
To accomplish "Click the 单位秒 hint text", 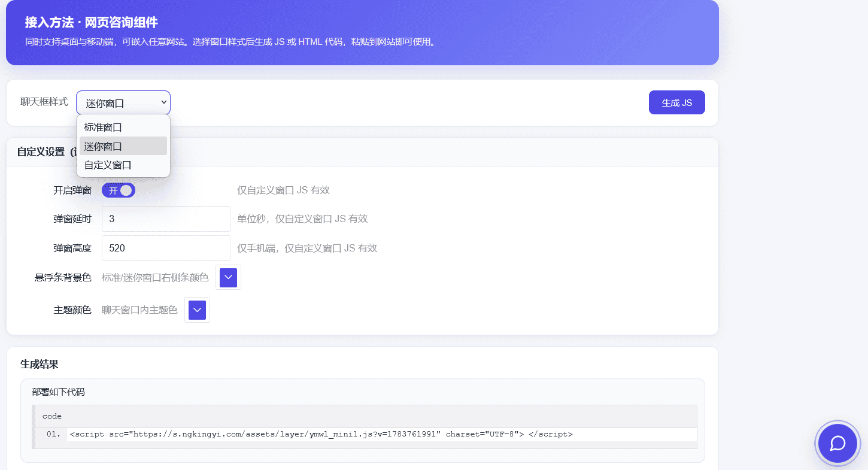I will point(302,219).
